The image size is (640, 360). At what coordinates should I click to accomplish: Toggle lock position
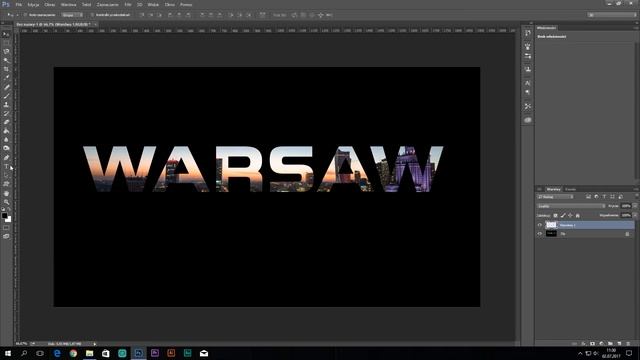(x=570, y=216)
